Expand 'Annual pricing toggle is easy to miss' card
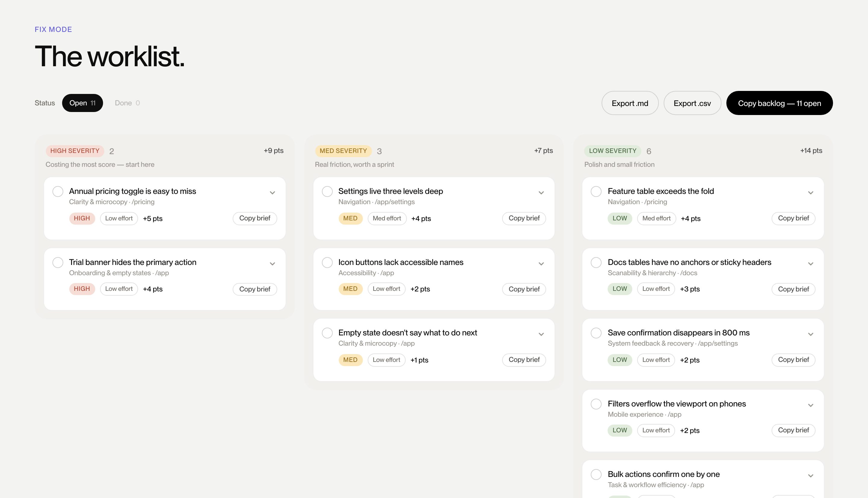This screenshot has width=868, height=498. tap(272, 193)
